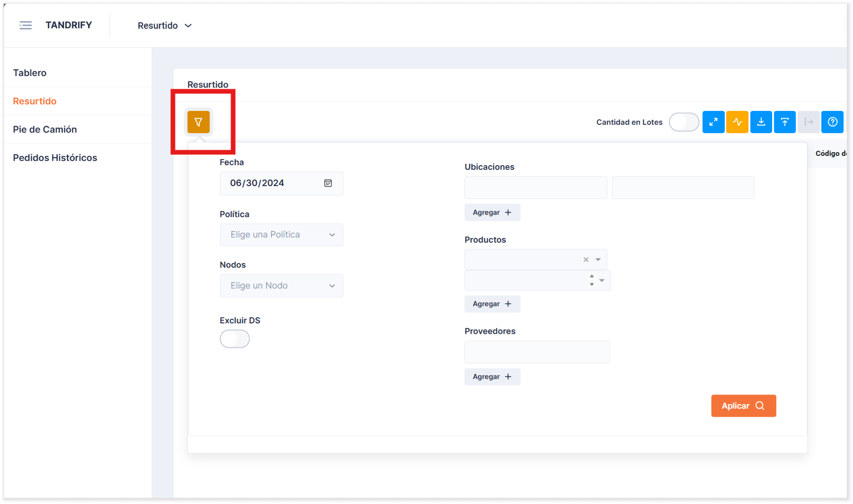Click the expand fullscreen arrows icon

(x=713, y=122)
